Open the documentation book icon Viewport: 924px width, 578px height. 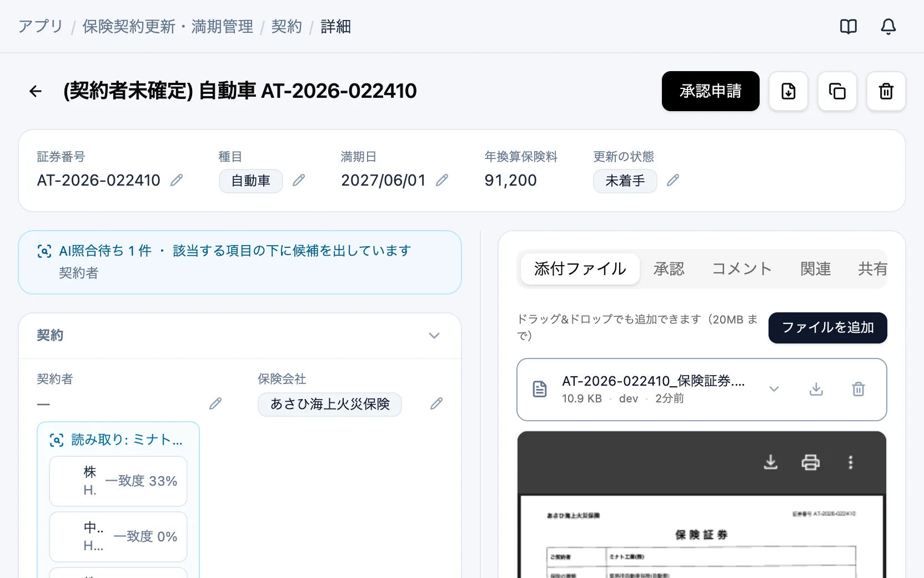[x=848, y=27]
